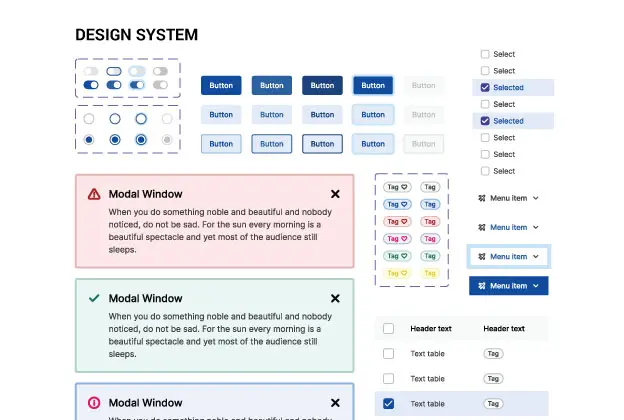Turn off the glowing blue on-state toggle
The image size is (624, 420).
137,85
